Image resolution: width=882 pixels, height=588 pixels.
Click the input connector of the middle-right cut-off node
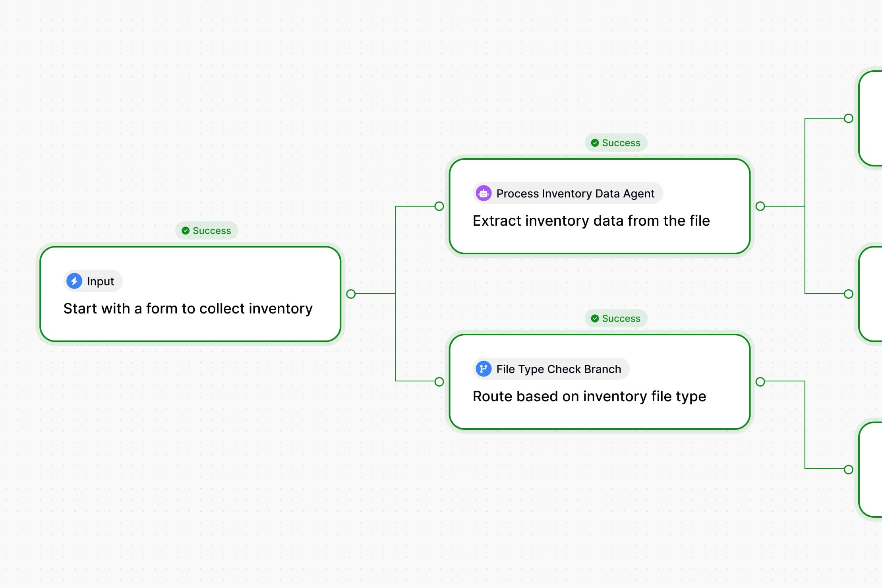click(x=848, y=294)
